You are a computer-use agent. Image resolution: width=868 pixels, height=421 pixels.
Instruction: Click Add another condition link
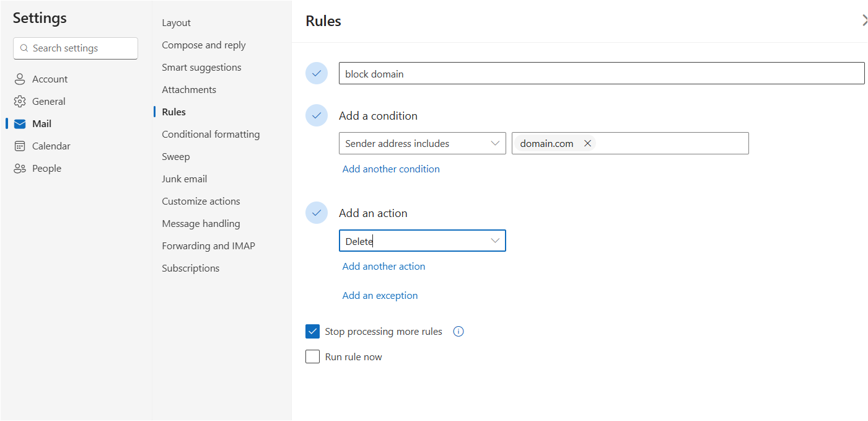pyautogui.click(x=391, y=169)
